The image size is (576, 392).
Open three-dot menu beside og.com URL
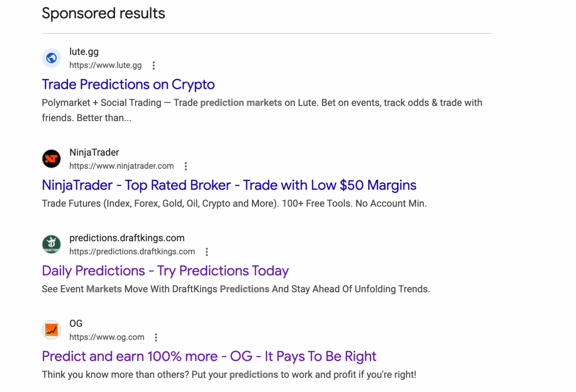[156, 337]
